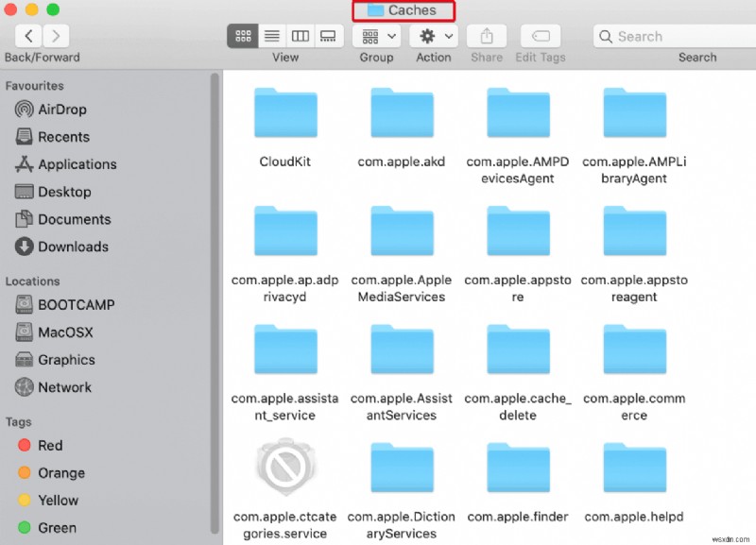Go forward with the Forward arrow button
This screenshot has width=756, height=545.
click(56, 36)
